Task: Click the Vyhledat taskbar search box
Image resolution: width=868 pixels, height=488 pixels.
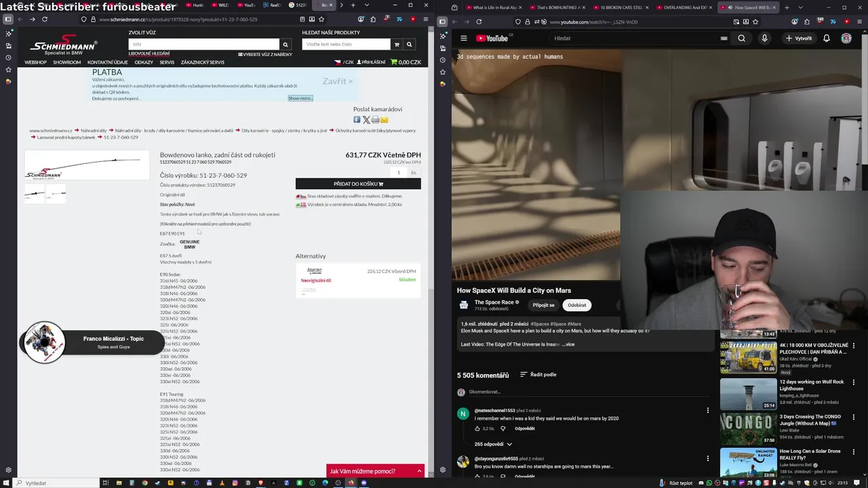Action: pos(56,483)
